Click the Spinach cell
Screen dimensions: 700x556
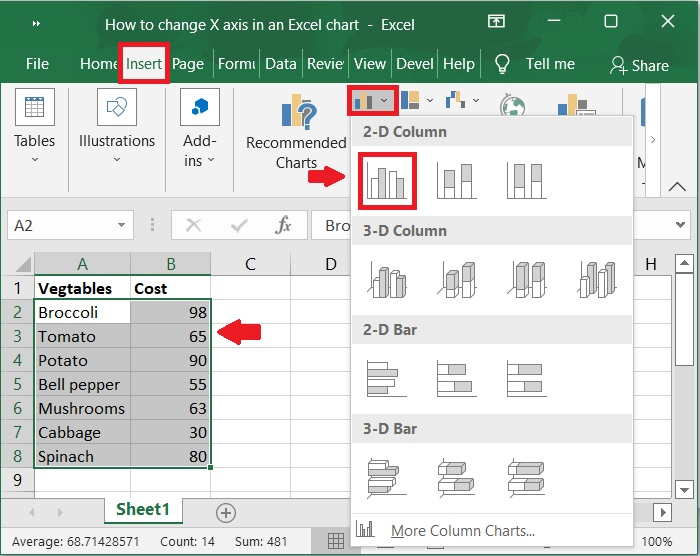click(83, 456)
